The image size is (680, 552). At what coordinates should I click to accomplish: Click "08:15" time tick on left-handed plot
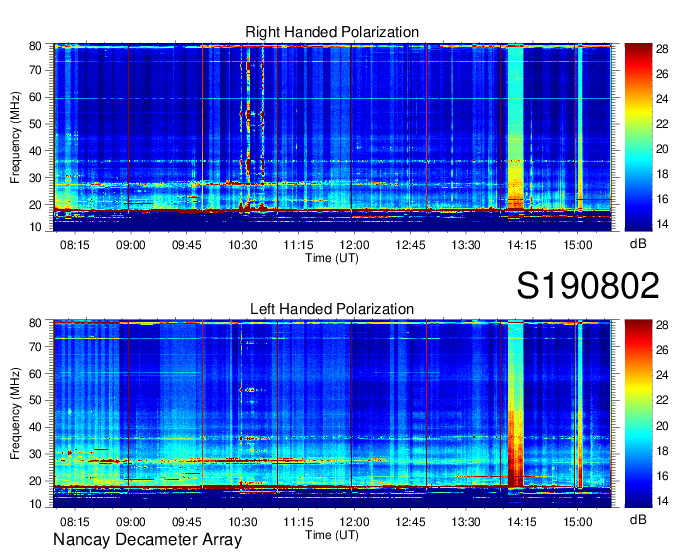pos(75,522)
